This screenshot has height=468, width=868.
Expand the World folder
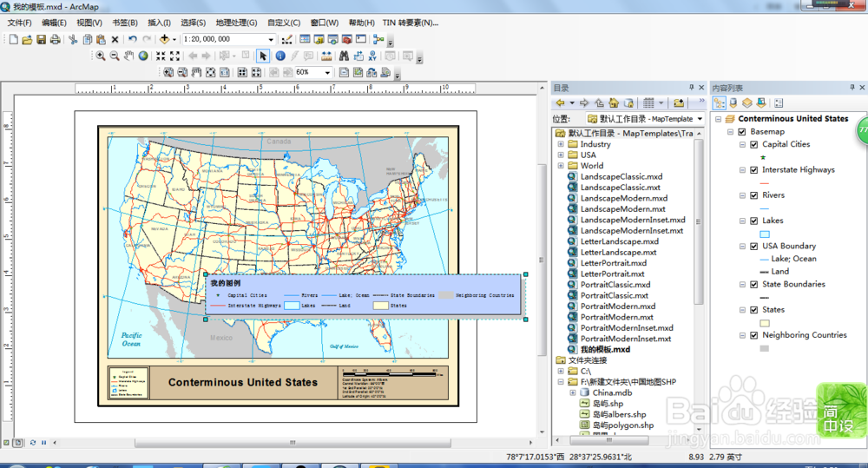(x=560, y=166)
